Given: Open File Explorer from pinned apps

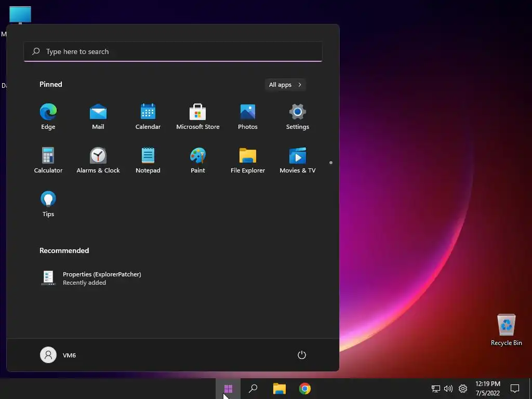Looking at the screenshot, I should pyautogui.click(x=248, y=160).
